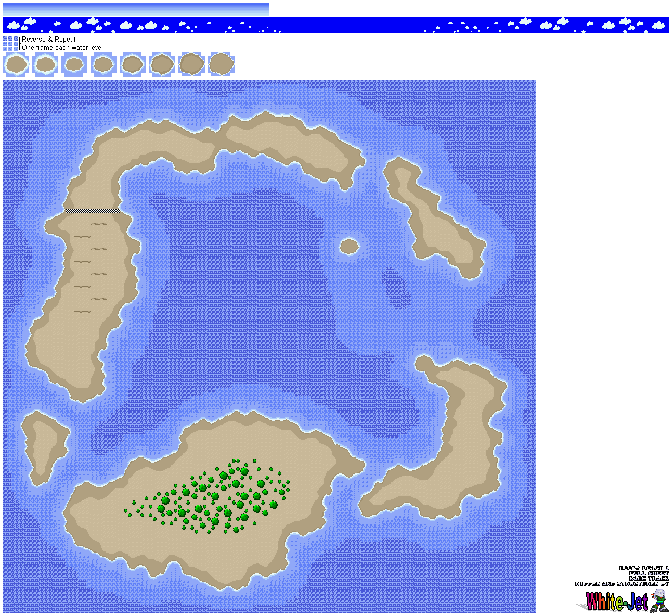672x616 pixels.
Task: Click the cloud background banner strip
Action: point(336,25)
